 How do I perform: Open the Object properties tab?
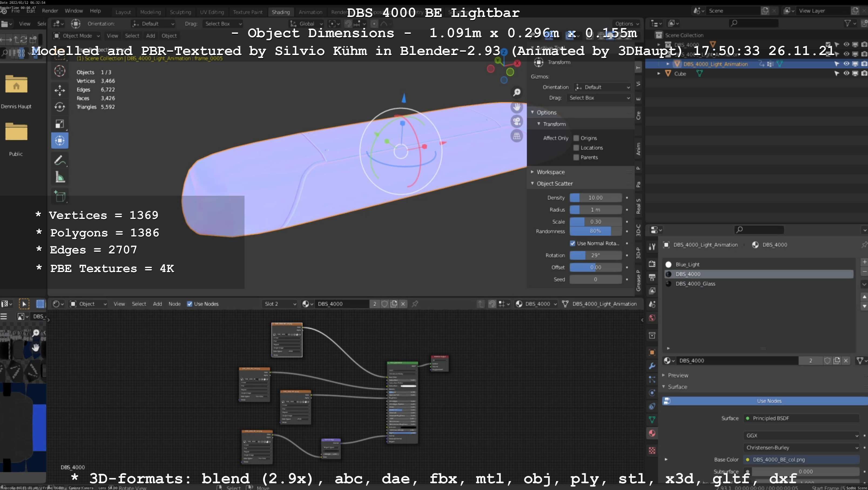tap(652, 353)
